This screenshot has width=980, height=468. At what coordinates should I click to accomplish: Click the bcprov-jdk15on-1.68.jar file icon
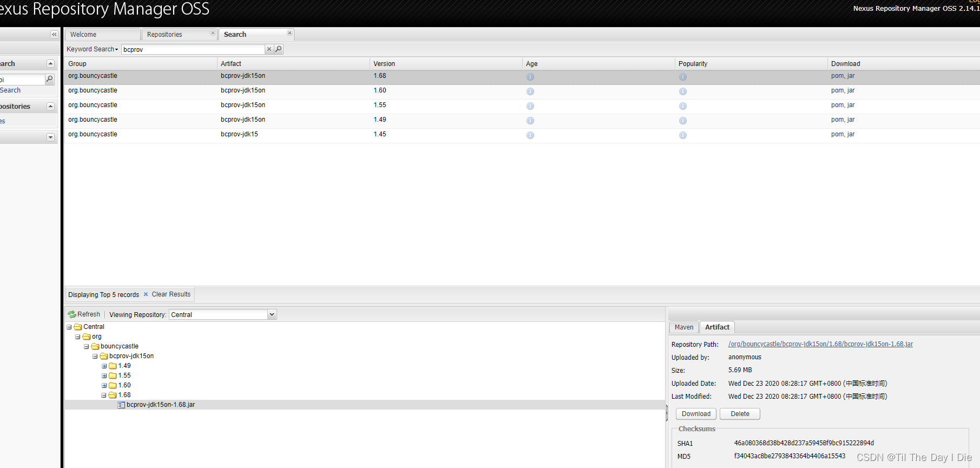point(121,405)
